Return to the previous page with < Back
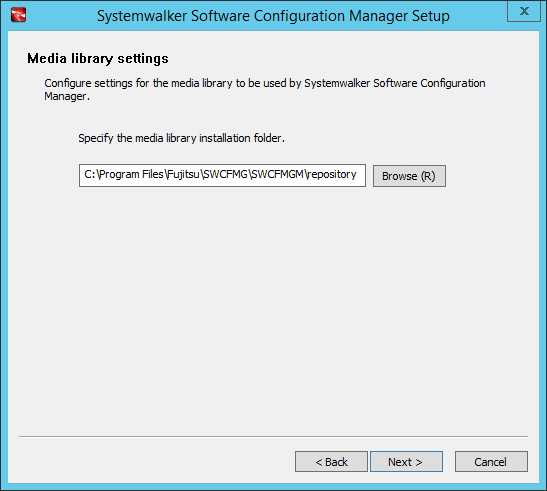This screenshot has height=491, width=547. point(331,462)
